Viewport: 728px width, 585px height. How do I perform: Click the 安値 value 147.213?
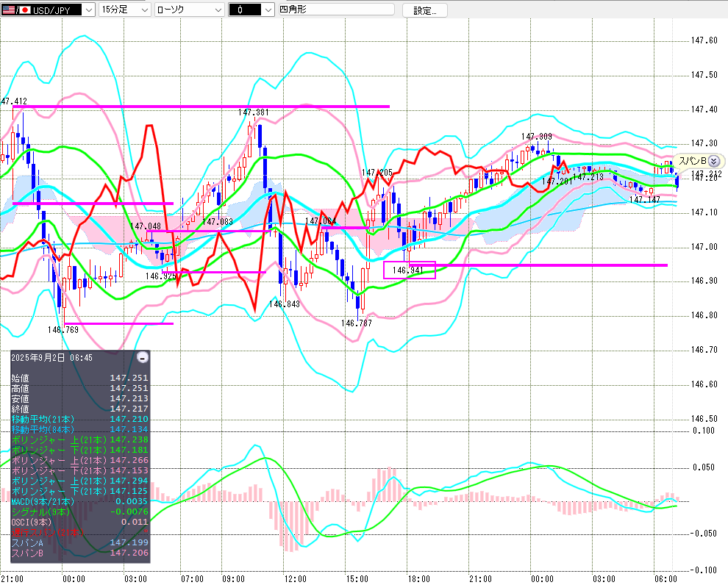(x=129, y=398)
